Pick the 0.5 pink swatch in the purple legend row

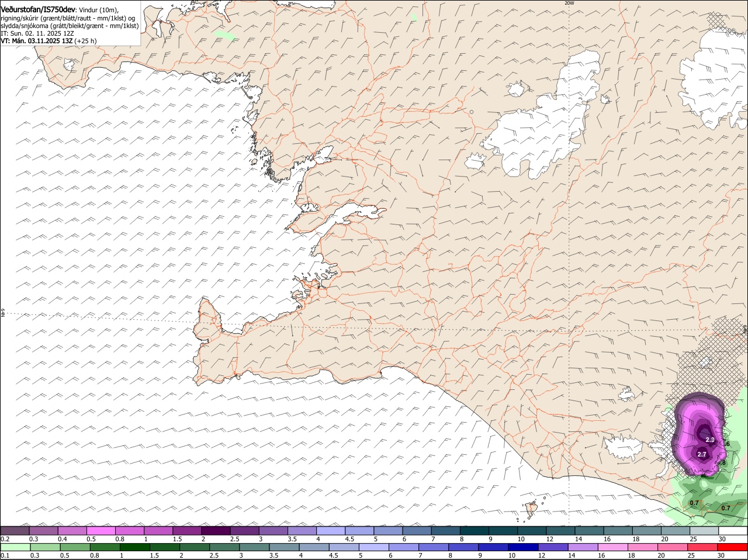[x=101, y=531]
